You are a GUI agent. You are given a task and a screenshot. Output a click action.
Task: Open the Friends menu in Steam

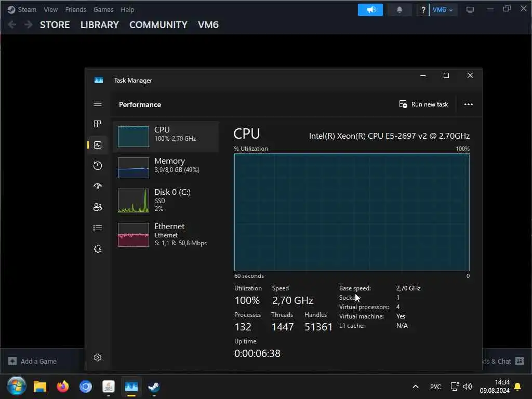coord(76,9)
